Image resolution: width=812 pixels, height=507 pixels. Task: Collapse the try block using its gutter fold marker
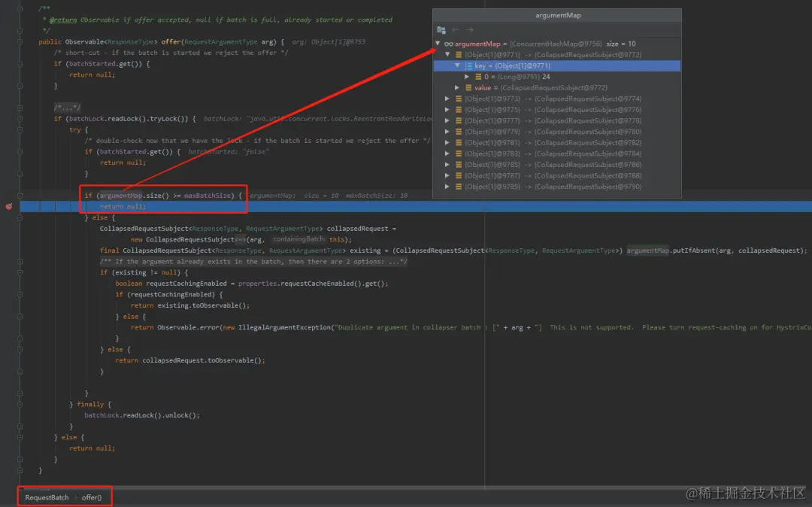pos(20,129)
